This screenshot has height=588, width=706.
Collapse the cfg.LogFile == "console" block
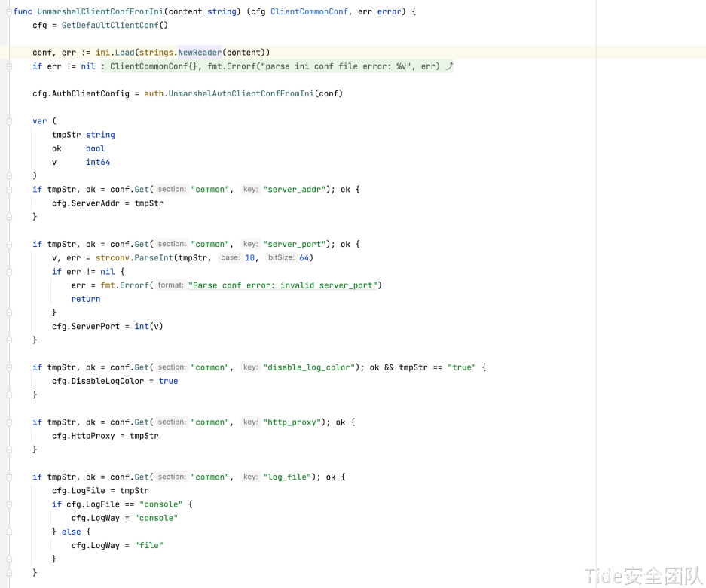pos(9,504)
